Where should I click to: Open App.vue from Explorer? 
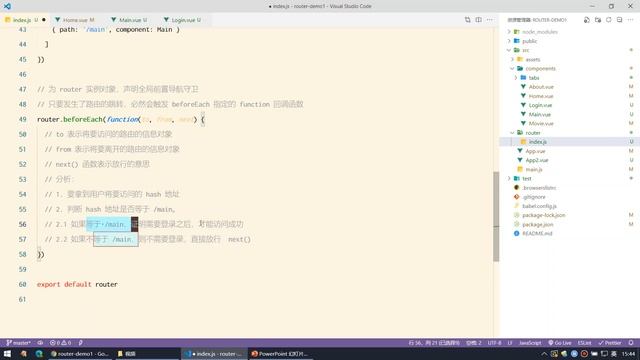coord(535,151)
